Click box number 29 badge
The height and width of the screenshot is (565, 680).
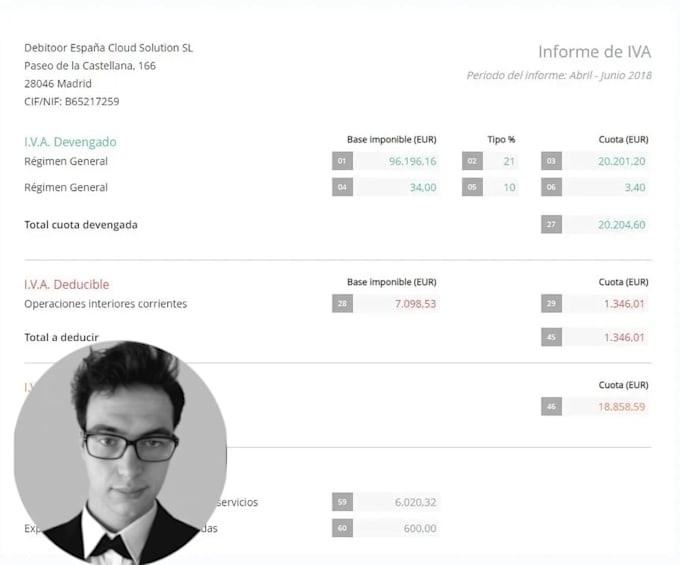point(551,304)
